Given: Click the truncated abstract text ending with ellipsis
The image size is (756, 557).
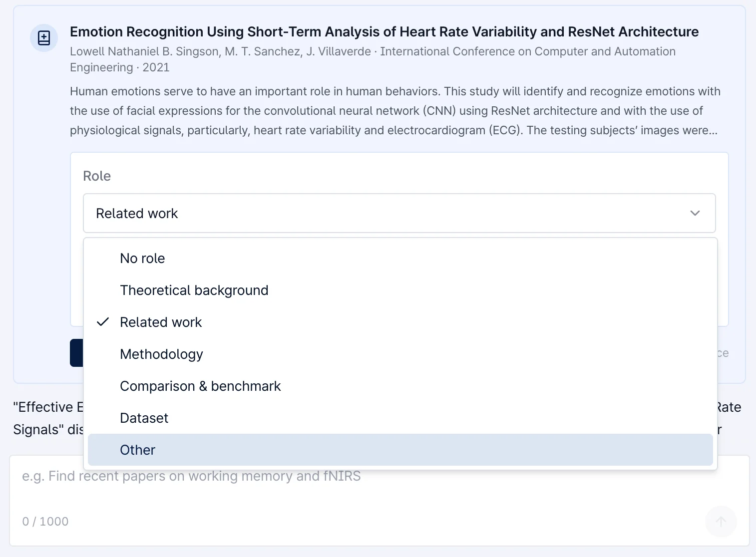Looking at the screenshot, I should click(395, 111).
